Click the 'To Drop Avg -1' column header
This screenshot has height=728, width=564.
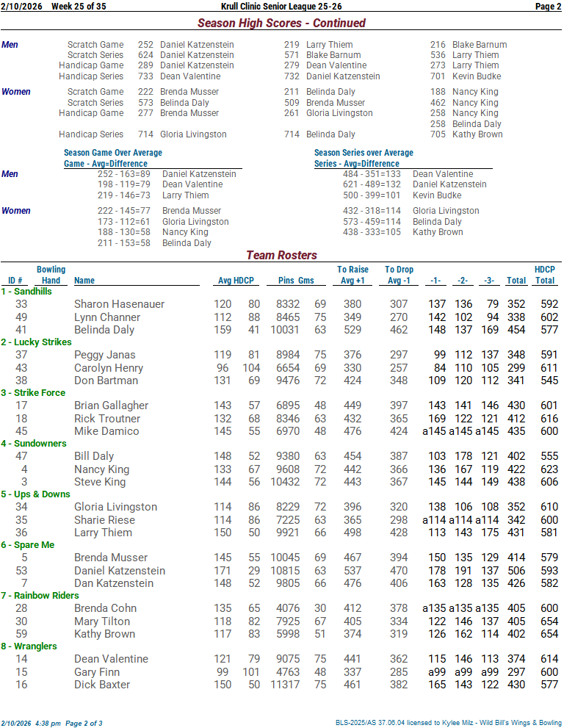pyautogui.click(x=399, y=275)
